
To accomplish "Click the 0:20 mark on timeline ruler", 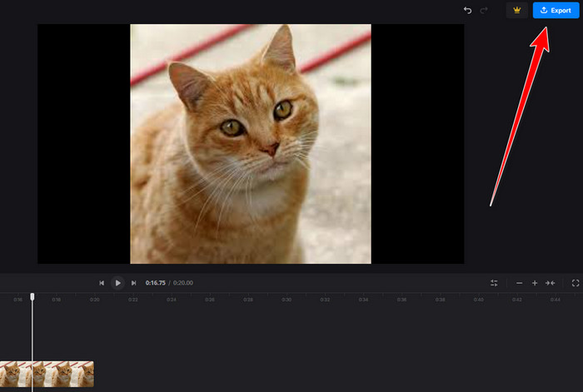I will (94, 300).
